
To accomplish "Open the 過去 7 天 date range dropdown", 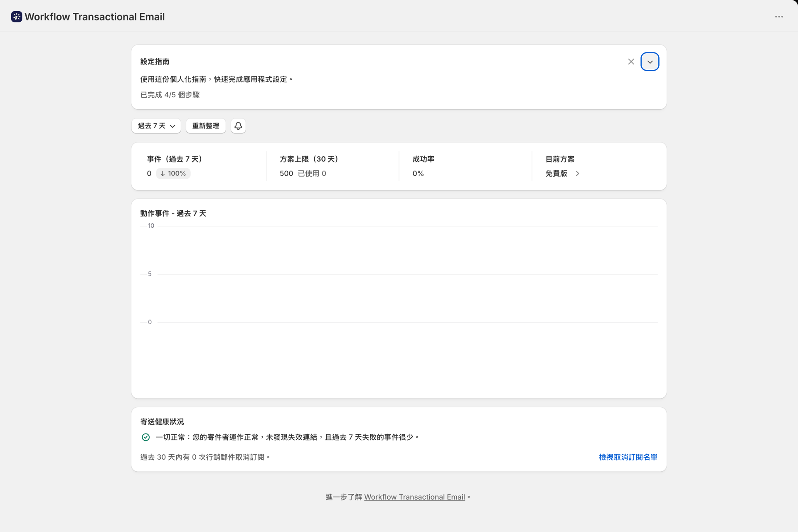I will [x=156, y=126].
